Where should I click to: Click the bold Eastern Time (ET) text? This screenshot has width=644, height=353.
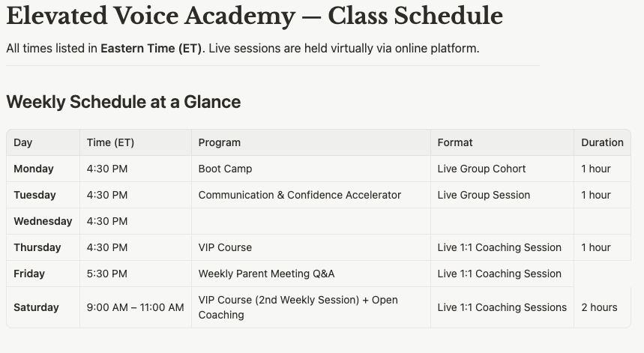click(x=152, y=49)
